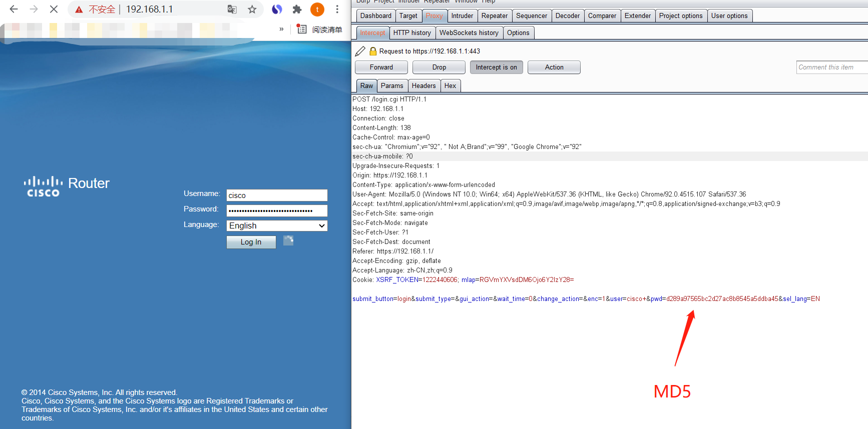Open the WebSockets history sub-tab

click(469, 32)
